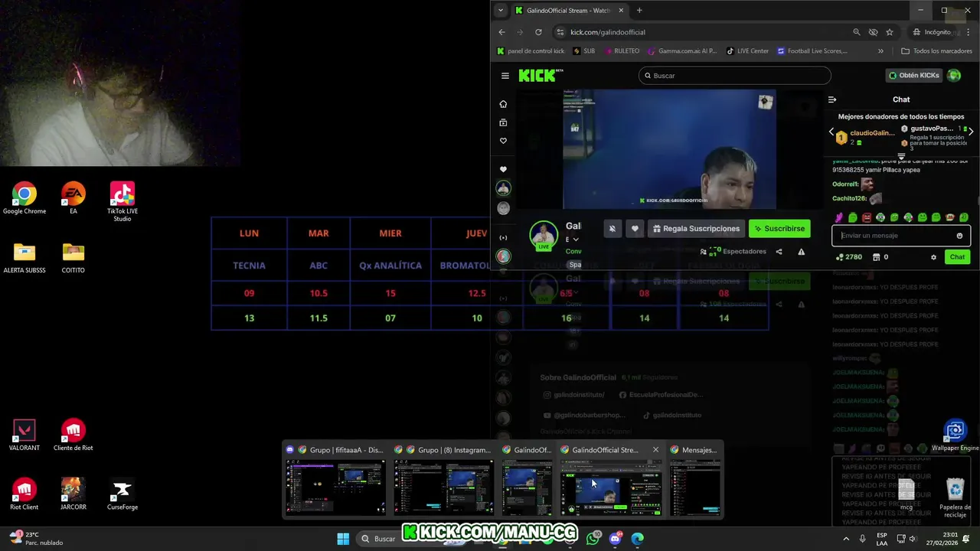Report the stream with warning icon
Viewport: 980px width, 551px height.
point(801,252)
